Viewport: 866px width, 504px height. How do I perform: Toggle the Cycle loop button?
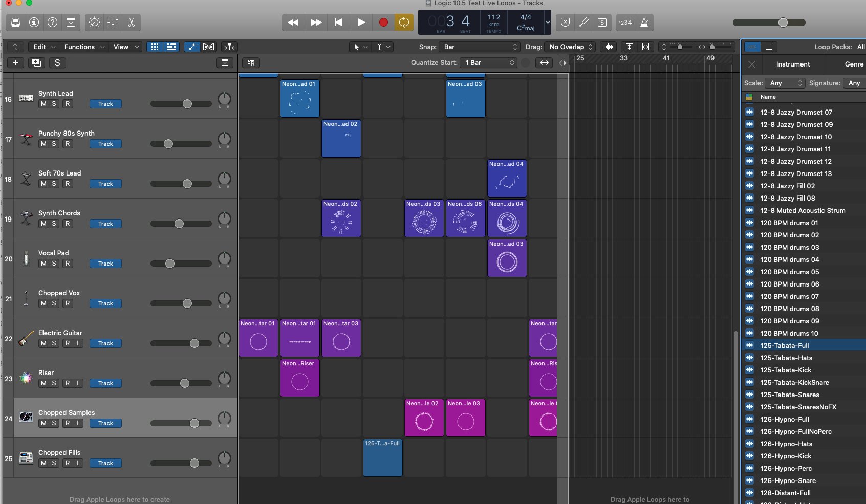pos(404,23)
